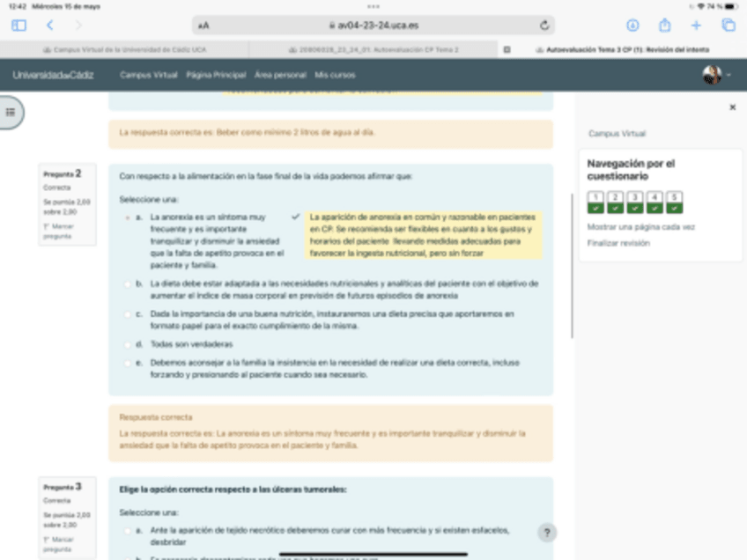Click the Navegación por el cuestionario heading
747x560 pixels.
(x=631, y=170)
